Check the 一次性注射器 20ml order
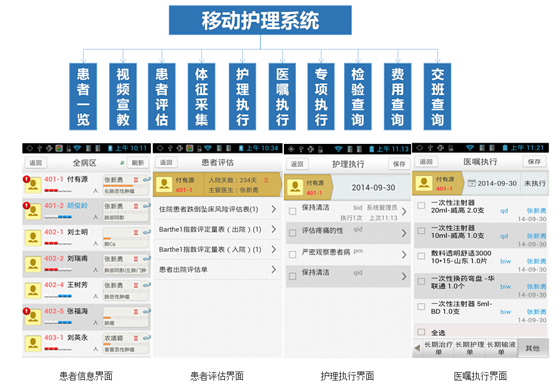The height and width of the screenshot is (392, 560). point(421,205)
